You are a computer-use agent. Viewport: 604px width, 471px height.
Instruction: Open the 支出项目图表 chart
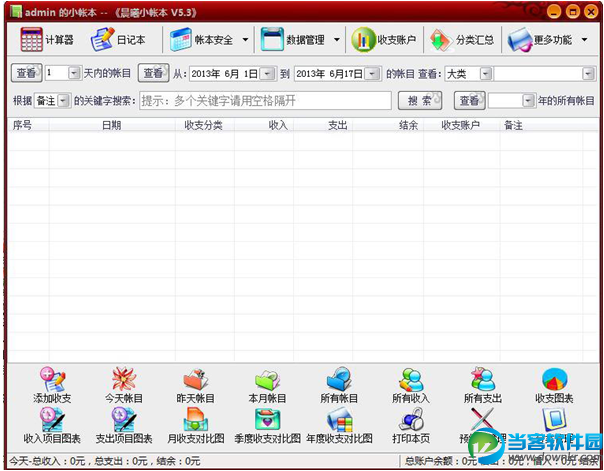point(124,425)
